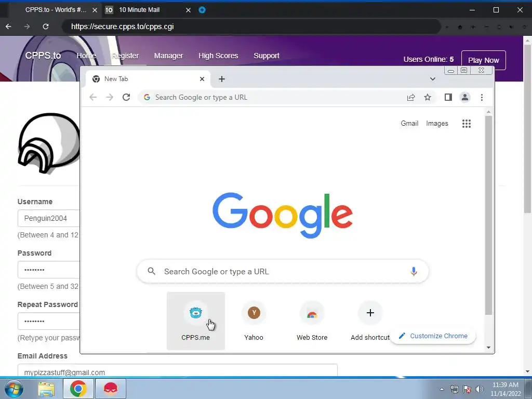
Task: Open the network tray icon
Action: (454, 389)
